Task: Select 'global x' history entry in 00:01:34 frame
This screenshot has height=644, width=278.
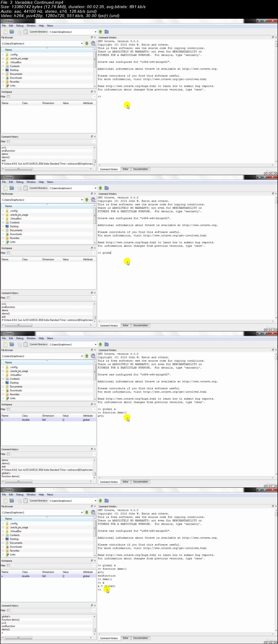Action: point(6,473)
